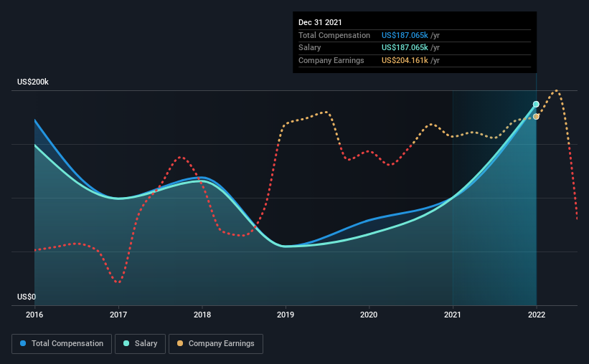Click the 2019 x-axis label
The width and height of the screenshot is (589, 364).
(x=286, y=315)
